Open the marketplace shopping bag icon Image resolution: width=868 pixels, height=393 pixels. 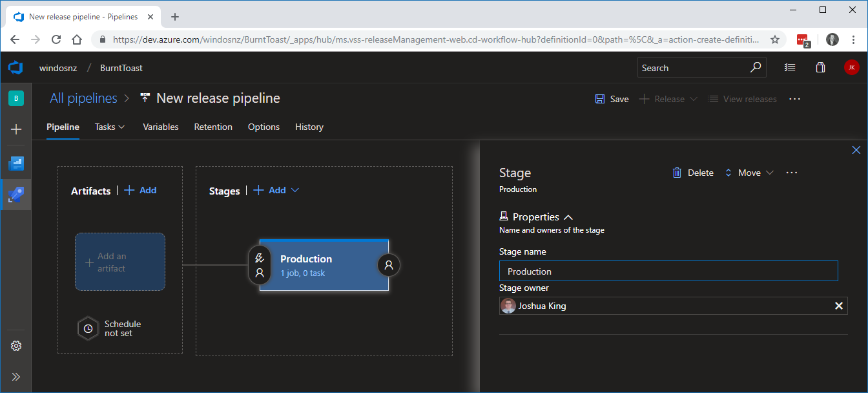pyautogui.click(x=820, y=67)
